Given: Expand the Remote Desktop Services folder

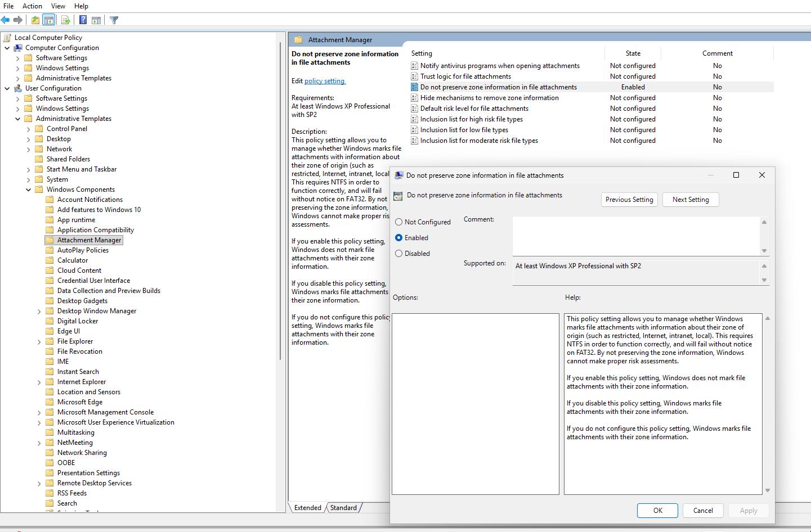Looking at the screenshot, I should coord(39,484).
